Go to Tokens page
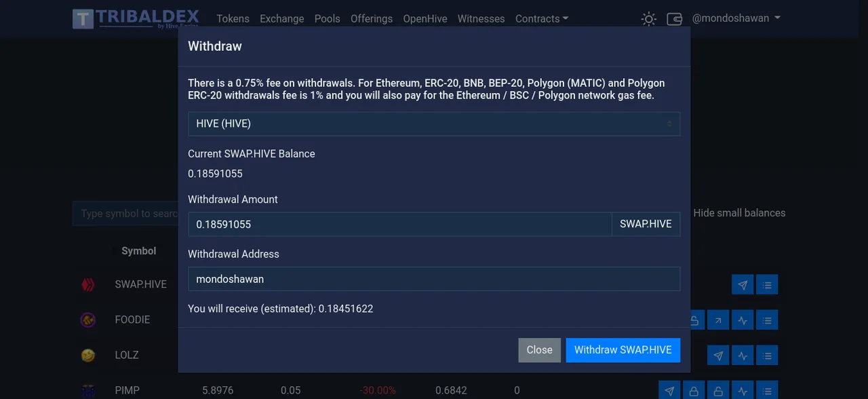 click(233, 19)
